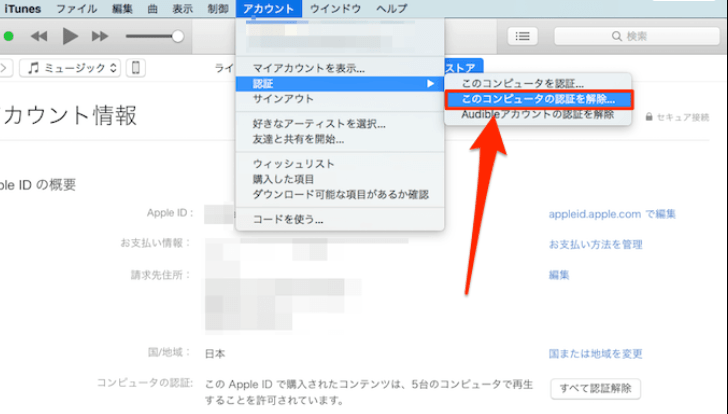Open the 編集 menu
Screen dimensions: 728x414
122,9
